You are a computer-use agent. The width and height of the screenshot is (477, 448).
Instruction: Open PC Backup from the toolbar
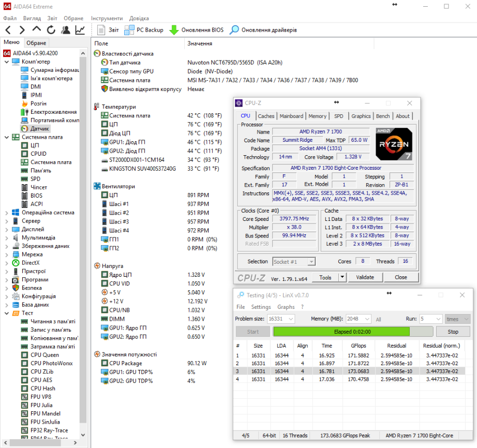pyautogui.click(x=144, y=30)
